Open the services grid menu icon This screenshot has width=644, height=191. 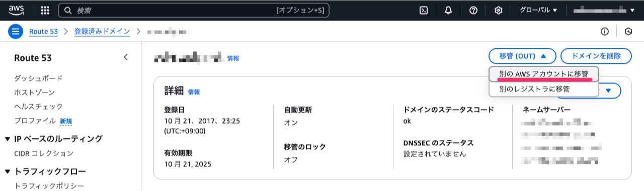pyautogui.click(x=45, y=10)
